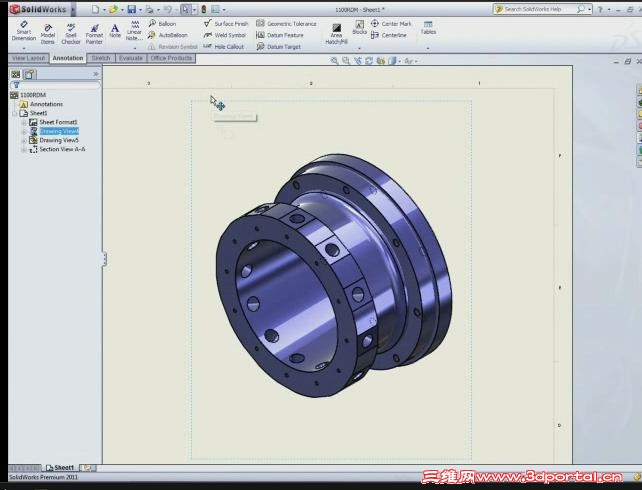Open PropertyManager tab icon

[29, 74]
